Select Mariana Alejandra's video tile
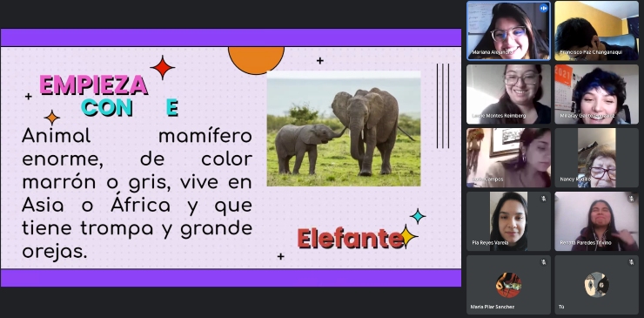This screenshot has width=644, height=318. click(508, 30)
